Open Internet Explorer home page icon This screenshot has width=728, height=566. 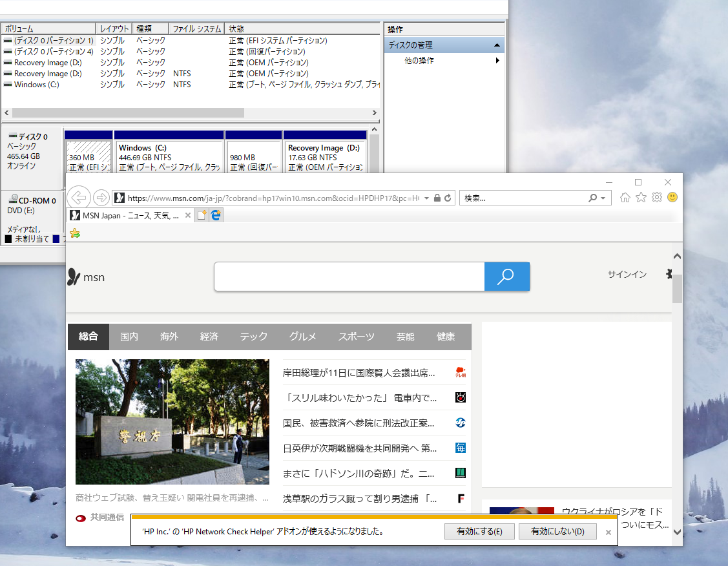click(x=625, y=198)
